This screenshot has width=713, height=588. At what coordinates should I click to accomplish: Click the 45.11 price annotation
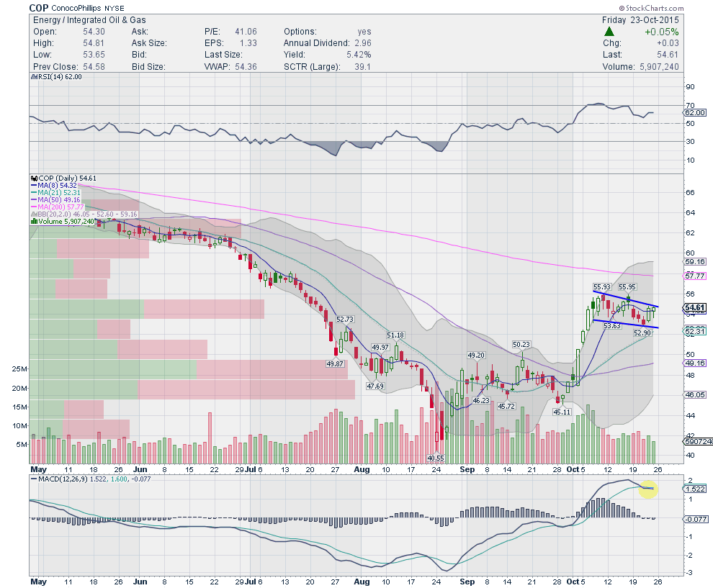pyautogui.click(x=562, y=412)
